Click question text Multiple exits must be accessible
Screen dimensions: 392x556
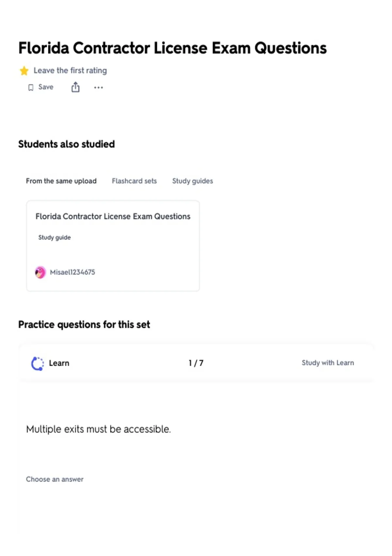pos(99,429)
